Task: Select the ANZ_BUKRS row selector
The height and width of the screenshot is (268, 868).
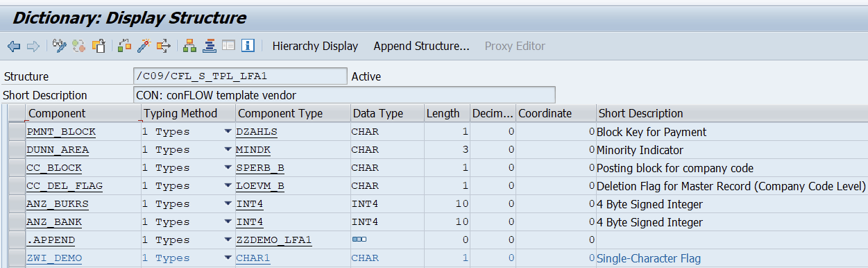Action: pos(17,204)
